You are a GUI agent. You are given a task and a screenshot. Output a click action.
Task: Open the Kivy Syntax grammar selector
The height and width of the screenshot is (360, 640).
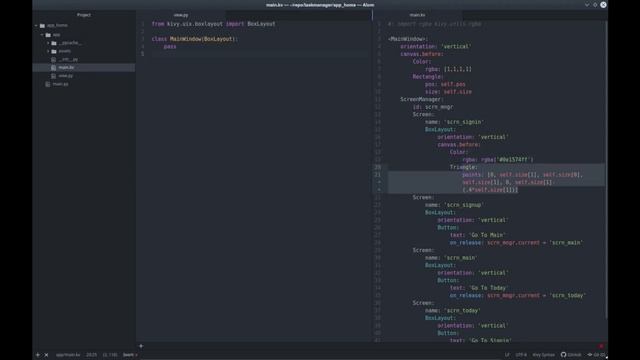(x=543, y=355)
